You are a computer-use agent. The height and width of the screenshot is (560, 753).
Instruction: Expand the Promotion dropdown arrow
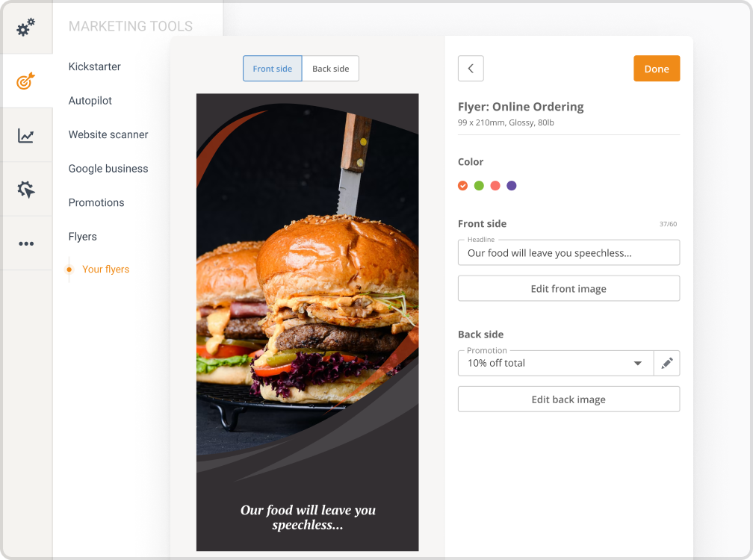tap(638, 364)
